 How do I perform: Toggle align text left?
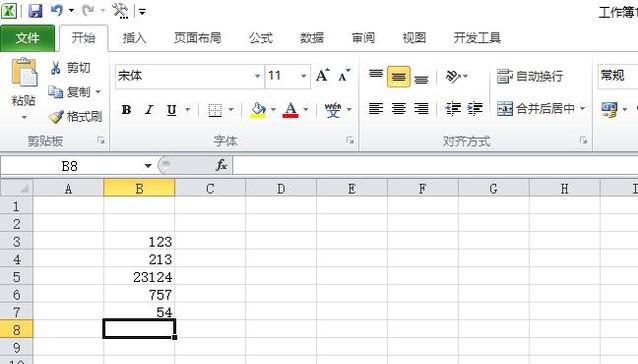tap(376, 109)
